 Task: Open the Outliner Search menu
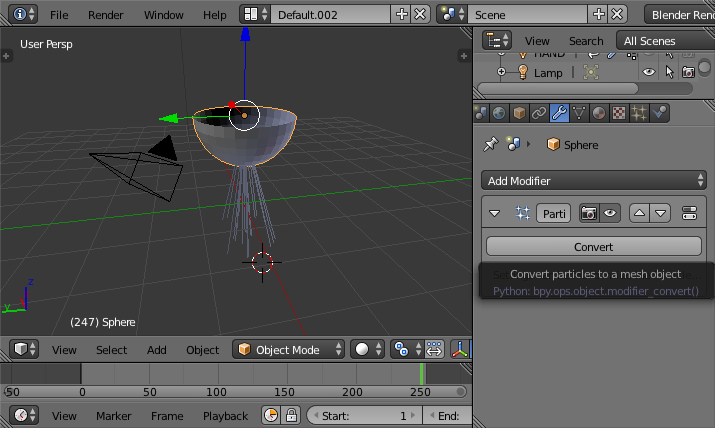[586, 41]
